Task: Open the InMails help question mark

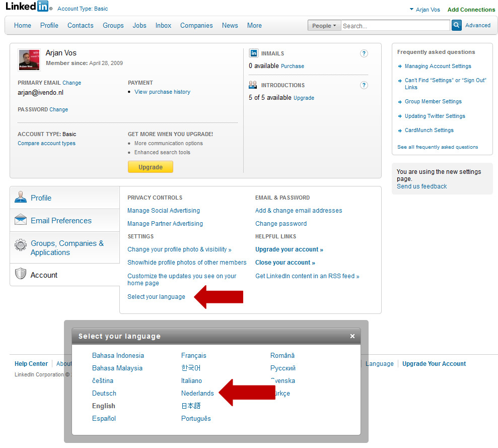Action: tap(364, 53)
